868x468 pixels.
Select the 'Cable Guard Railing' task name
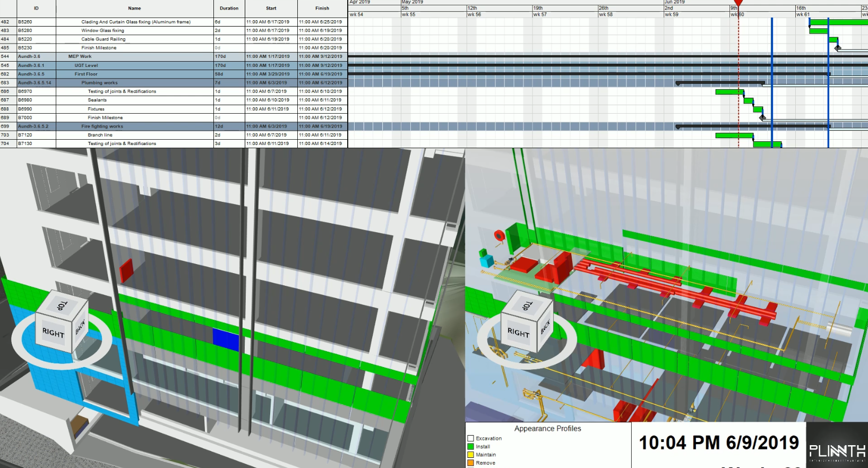point(104,39)
